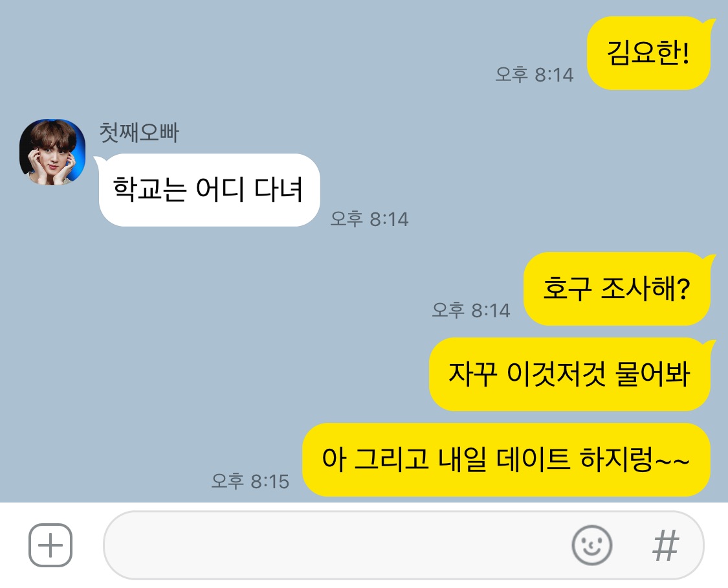Tap the timestamp beside 호구 조사해?
This screenshot has width=728, height=588.
(x=471, y=310)
